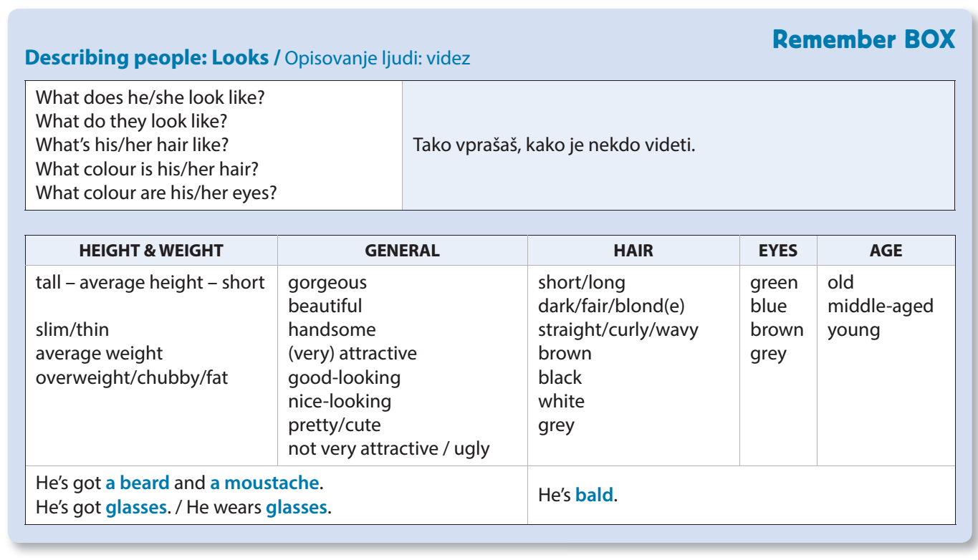The width and height of the screenshot is (978, 560).
Task: Click the "HAIR" column header
Action: coord(633,251)
